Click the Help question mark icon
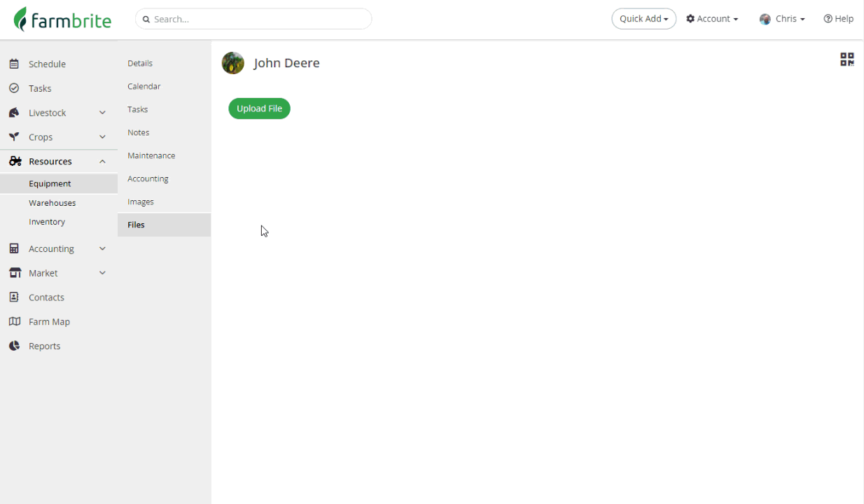Image resolution: width=864 pixels, height=504 pixels. click(x=828, y=19)
